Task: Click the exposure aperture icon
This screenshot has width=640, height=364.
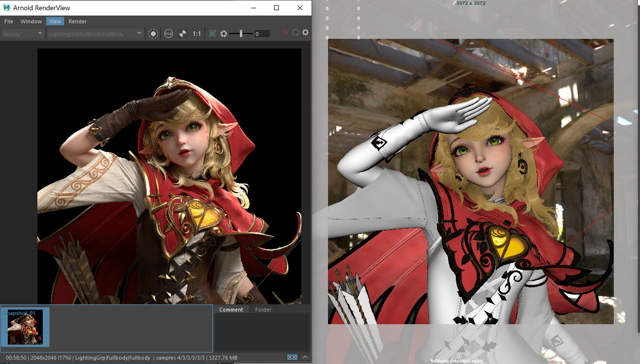Action: [224, 33]
